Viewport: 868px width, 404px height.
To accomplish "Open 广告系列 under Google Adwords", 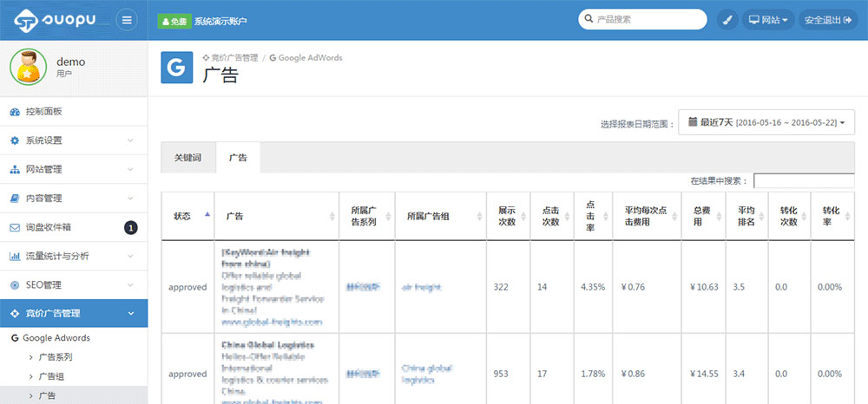I will 57,357.
